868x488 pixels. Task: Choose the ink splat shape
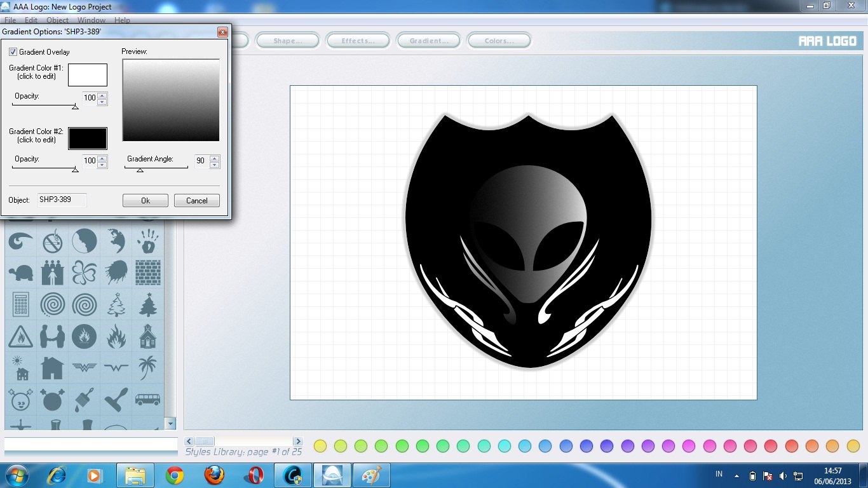click(116, 273)
